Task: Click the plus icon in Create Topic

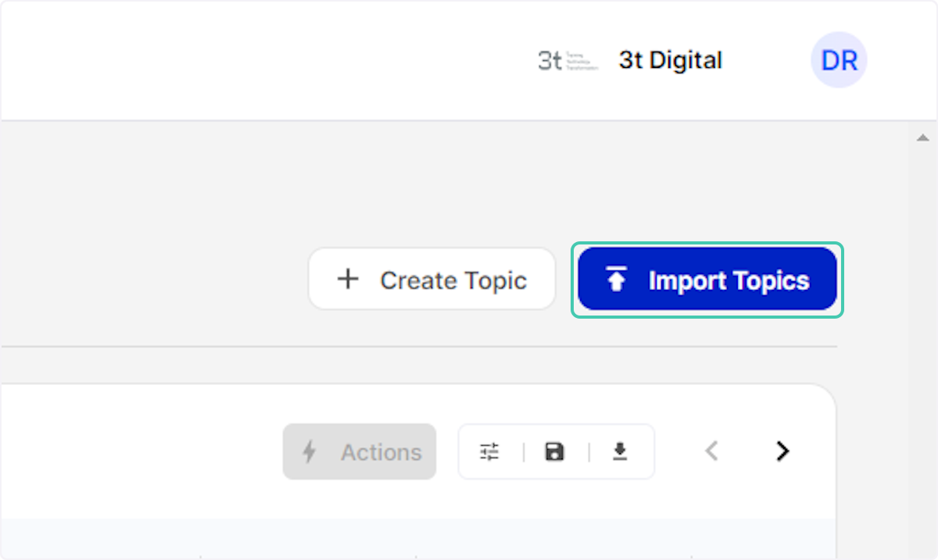Action: [x=347, y=279]
